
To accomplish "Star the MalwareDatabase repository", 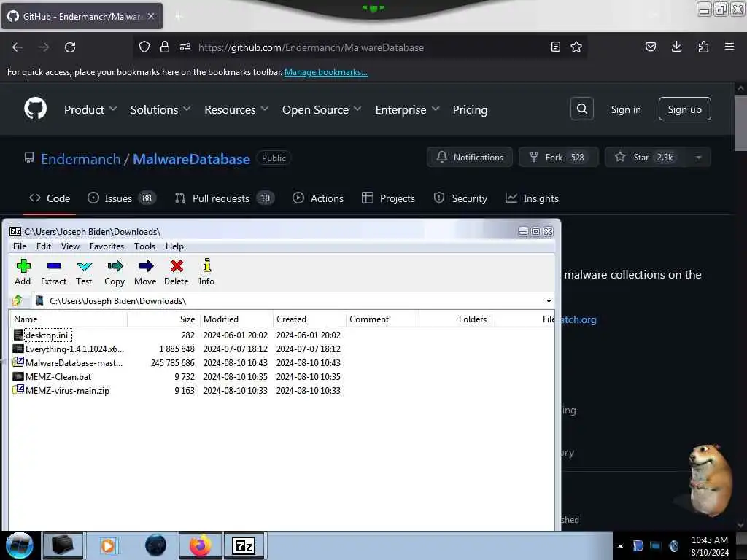I will (x=646, y=157).
